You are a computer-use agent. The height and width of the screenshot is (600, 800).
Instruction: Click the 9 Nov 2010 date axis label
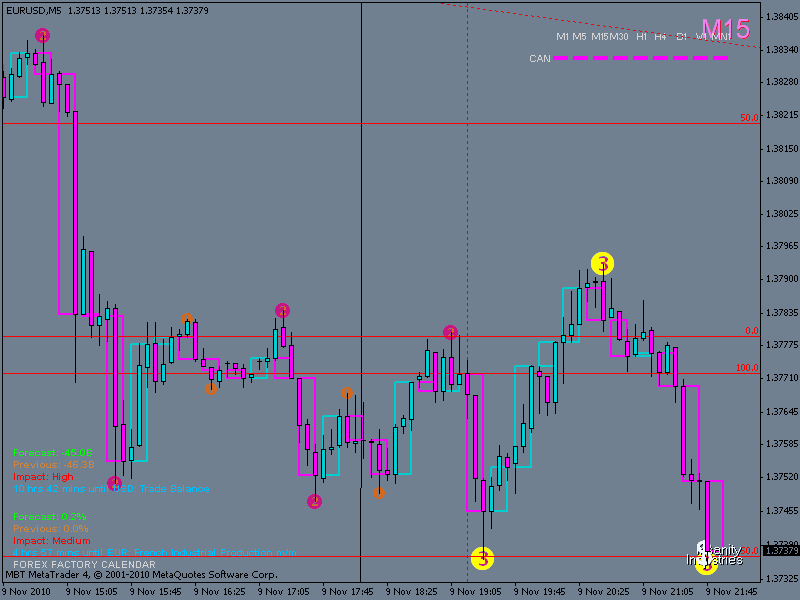point(26,592)
